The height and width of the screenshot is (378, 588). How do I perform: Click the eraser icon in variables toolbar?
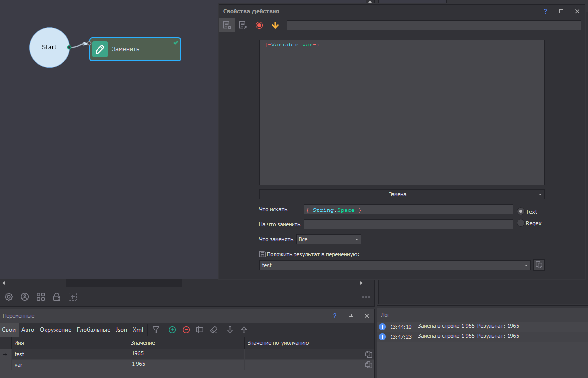pyautogui.click(x=214, y=330)
